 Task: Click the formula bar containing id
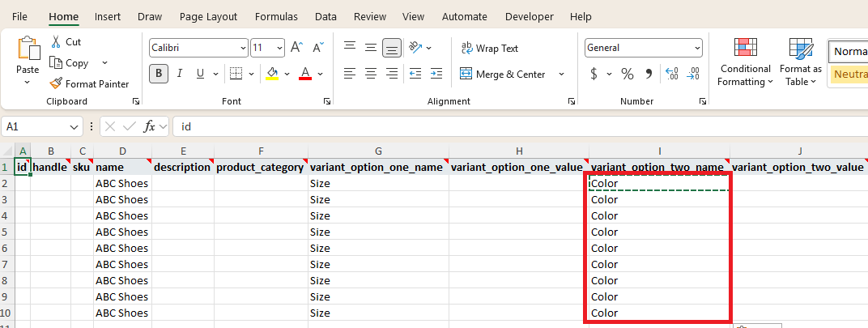pyautogui.click(x=521, y=127)
